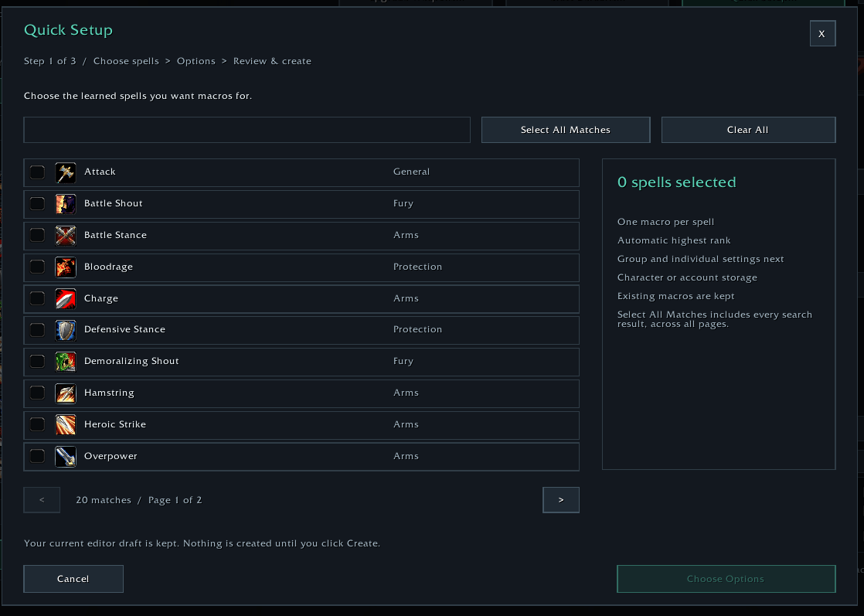The image size is (864, 616).
Task: Click 'Existing macros are kept' info text
Action: (676, 297)
